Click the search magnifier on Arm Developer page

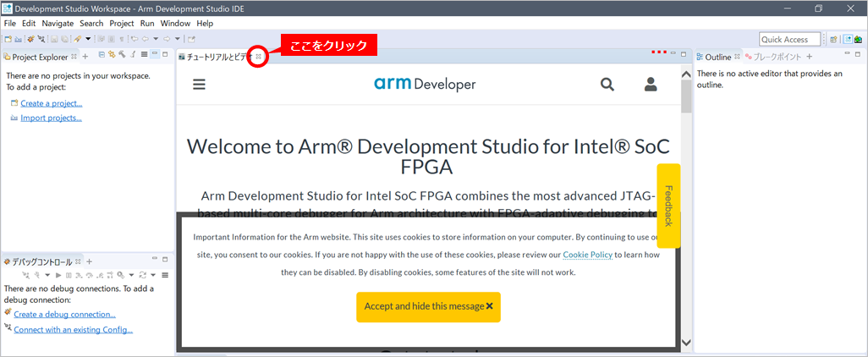(x=607, y=84)
